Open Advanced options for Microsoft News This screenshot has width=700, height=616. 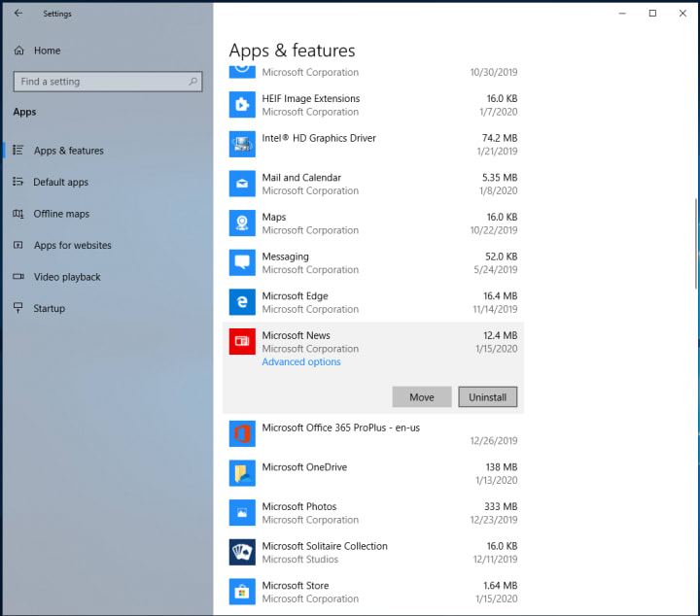point(301,361)
